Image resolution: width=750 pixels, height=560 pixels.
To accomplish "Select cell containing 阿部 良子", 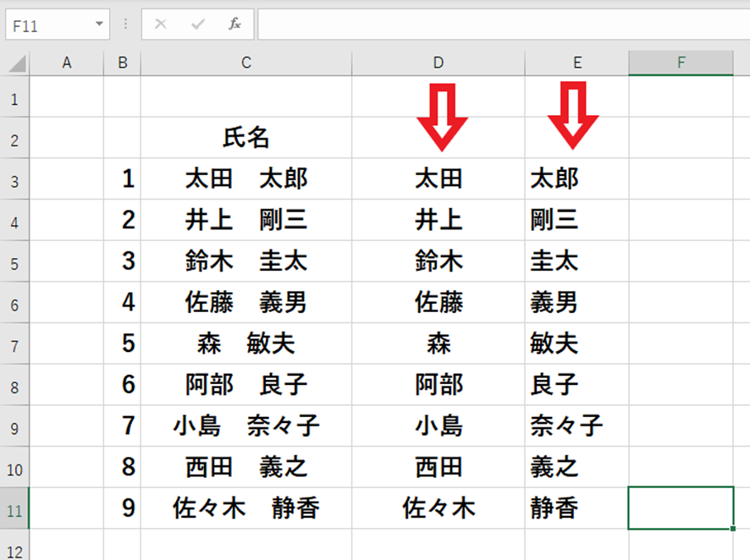I will click(246, 385).
